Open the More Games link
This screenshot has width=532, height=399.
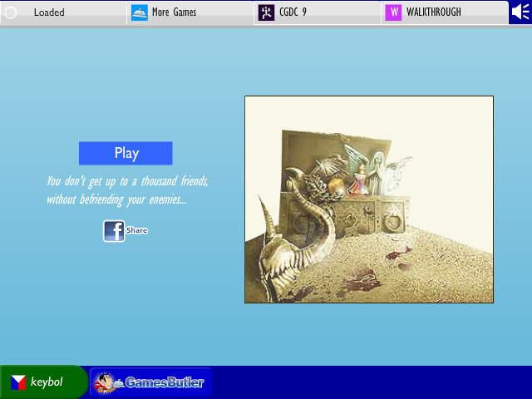point(190,12)
